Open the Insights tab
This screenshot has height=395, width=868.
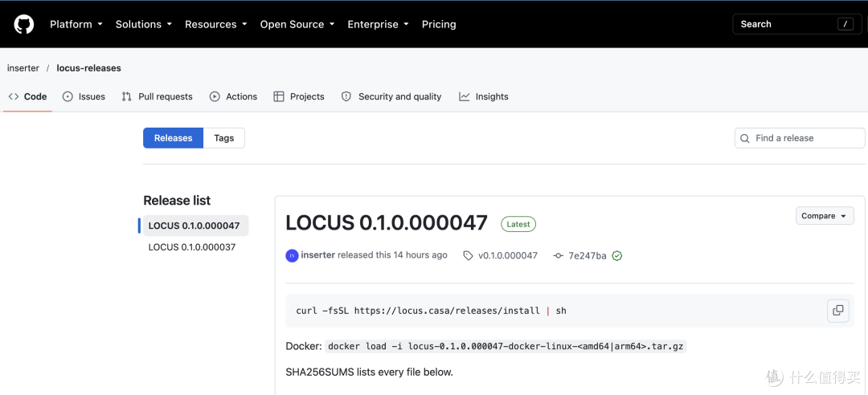tap(483, 96)
